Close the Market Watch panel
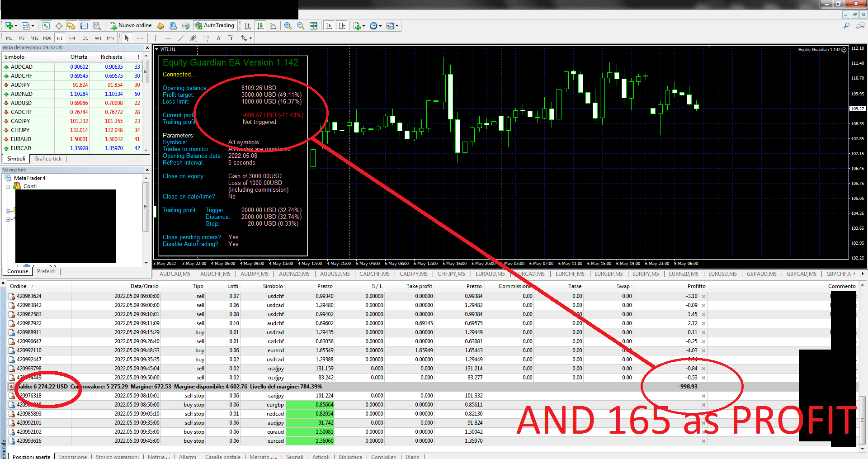Image resolution: width=868 pixels, height=459 pixels. [147, 47]
